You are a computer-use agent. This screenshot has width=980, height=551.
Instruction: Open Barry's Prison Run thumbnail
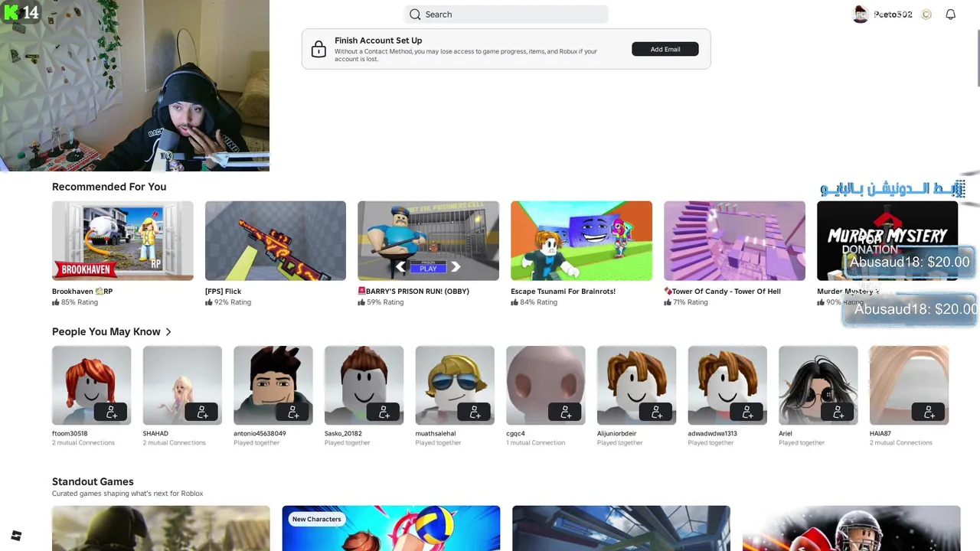(428, 241)
